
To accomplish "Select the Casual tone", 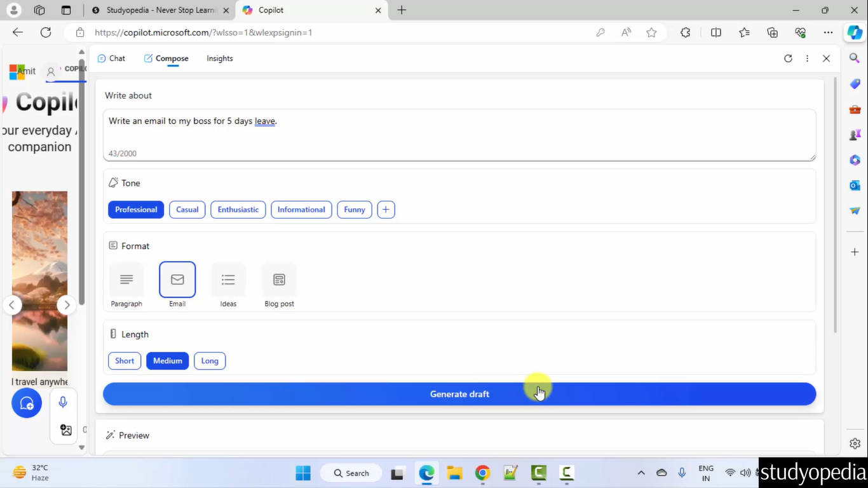I will tap(187, 210).
